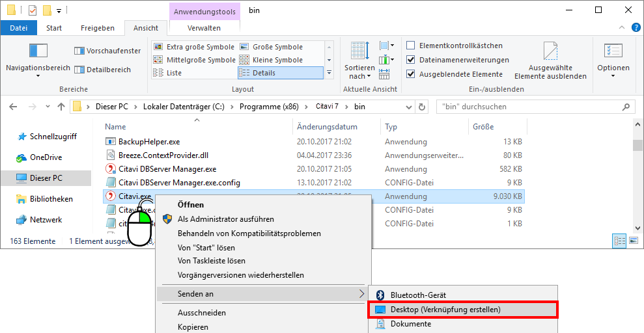This screenshot has height=333, width=644.
Task: Refresh the bin folder view
Action: click(x=422, y=107)
